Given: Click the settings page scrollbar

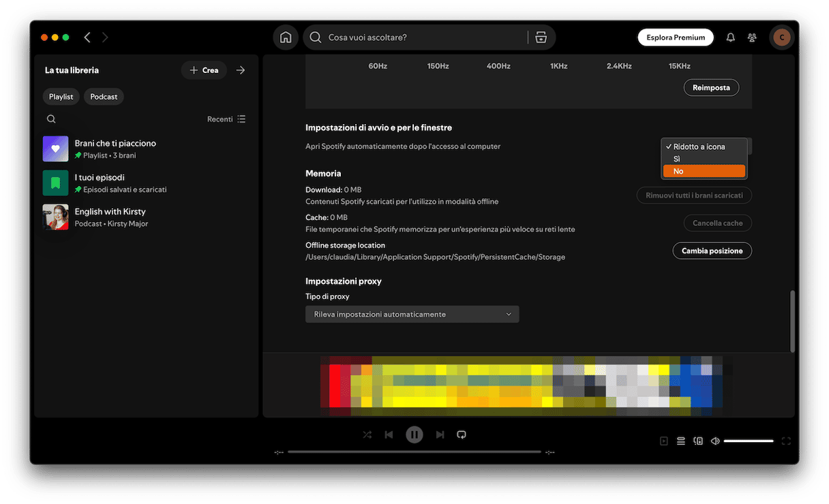Looking at the screenshot, I should 792,321.
